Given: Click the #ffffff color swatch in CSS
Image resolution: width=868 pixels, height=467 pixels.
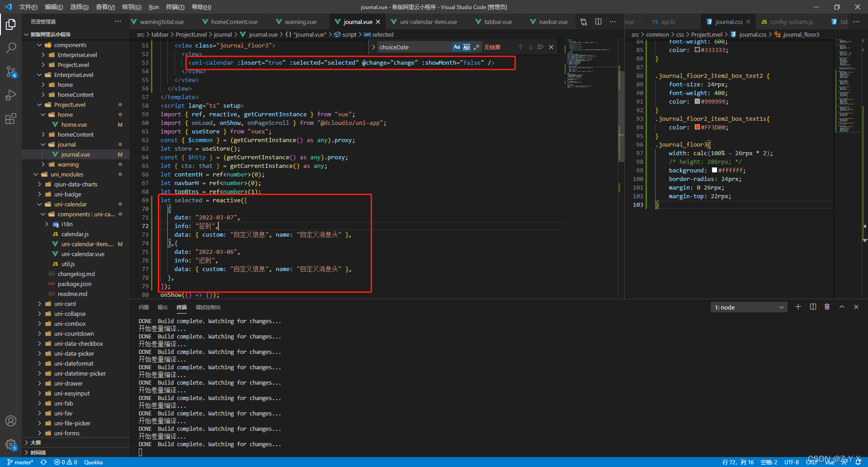Looking at the screenshot, I should tap(714, 170).
